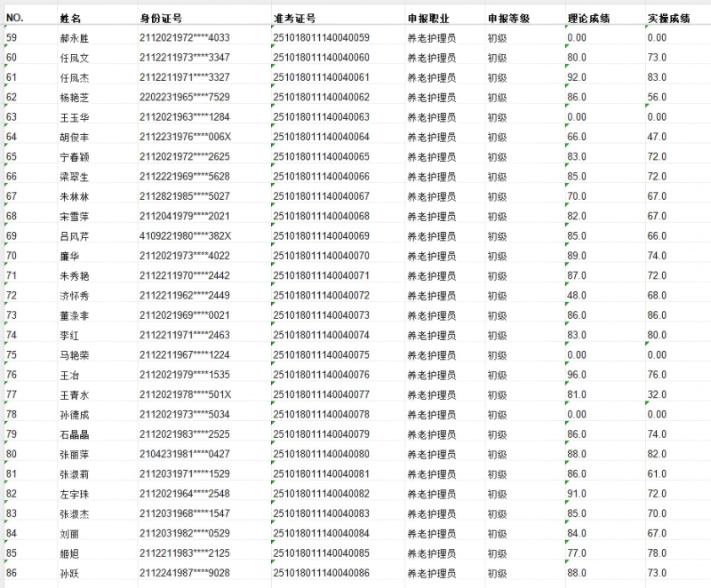
Task: Select theory score 48.0 in row 72
Action: click(577, 296)
